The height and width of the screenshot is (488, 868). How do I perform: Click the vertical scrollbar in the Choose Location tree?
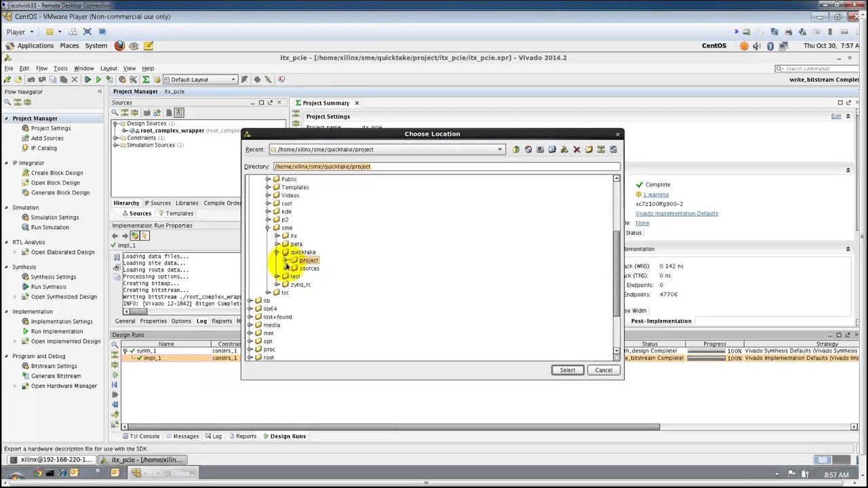tap(616, 272)
